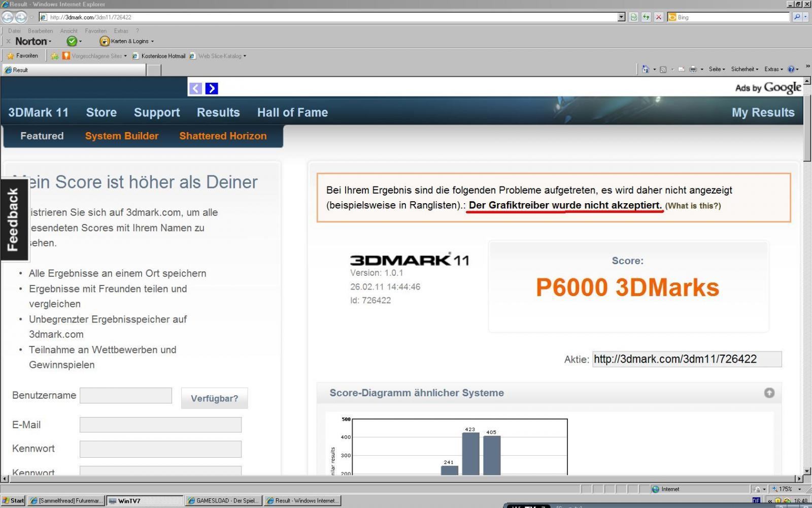
Task: Refresh the page with green arrows icon
Action: click(646, 17)
